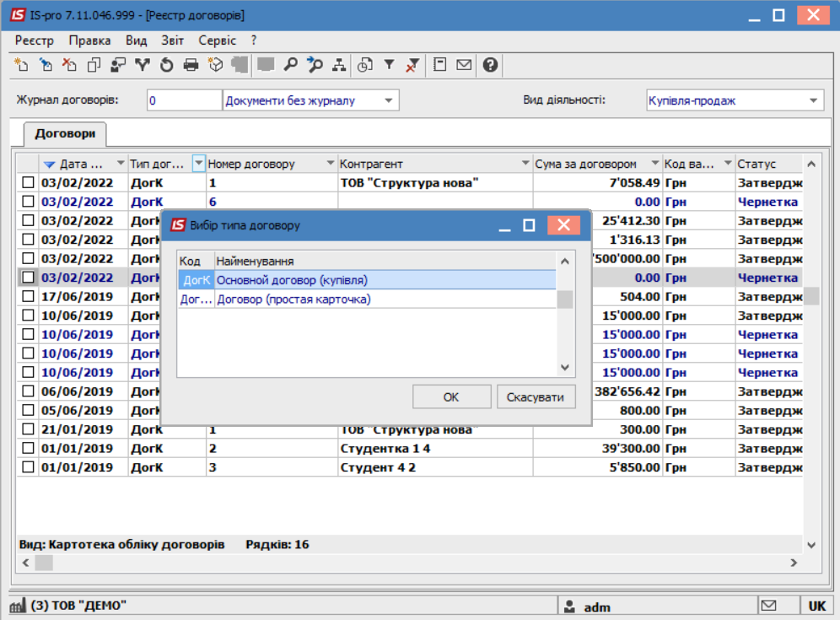Click main table vertical scroll down arrow

(811, 545)
